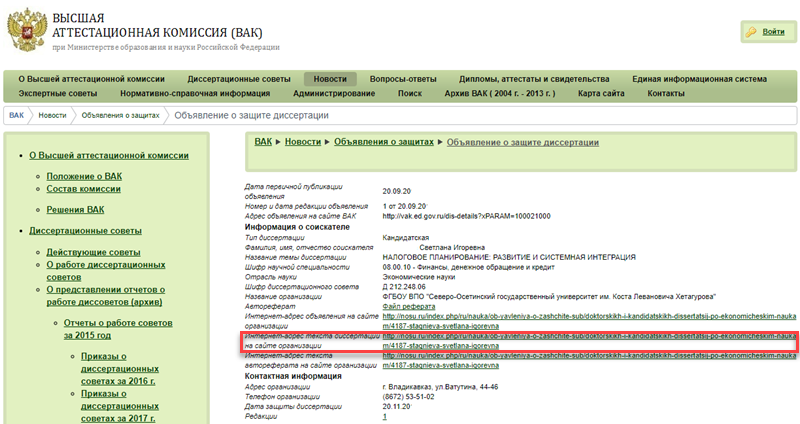Click the Файл реферата link
Screen dimensions: 800x424
(x=411, y=304)
